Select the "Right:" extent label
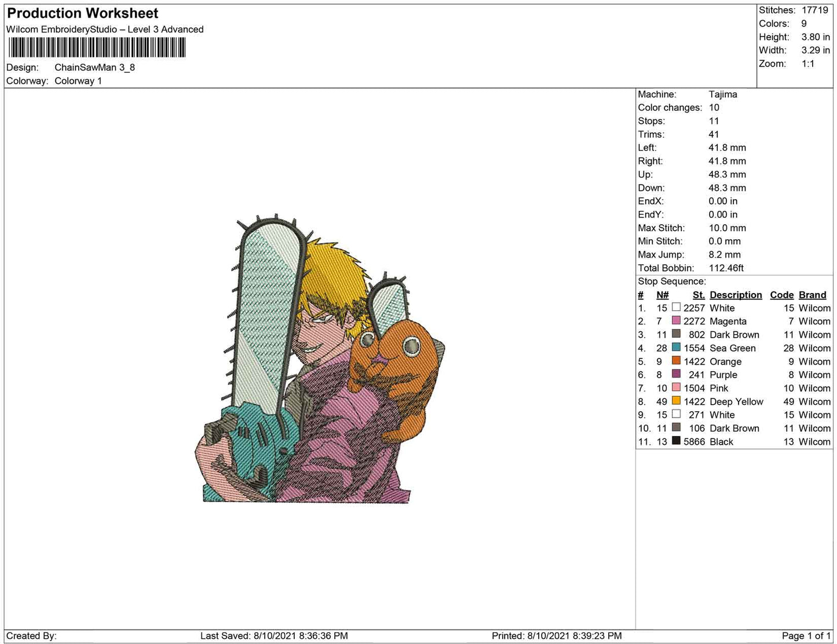The image size is (837, 644). coord(650,161)
